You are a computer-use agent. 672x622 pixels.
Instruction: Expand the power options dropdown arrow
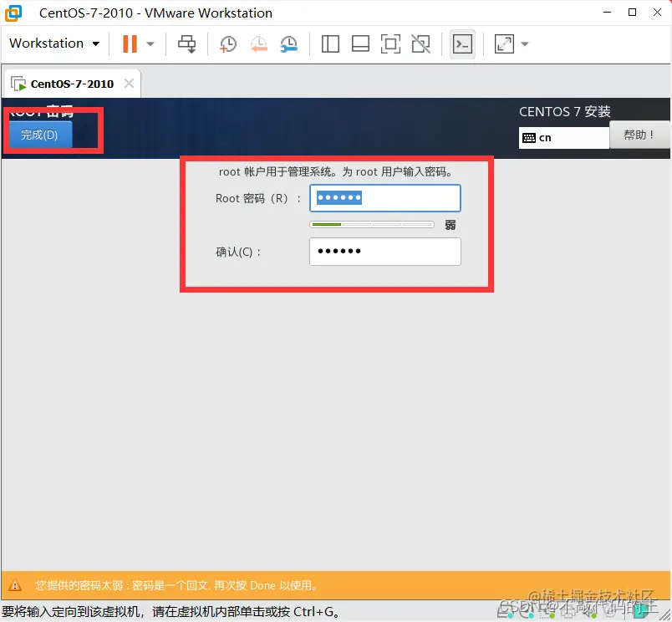[x=150, y=43]
